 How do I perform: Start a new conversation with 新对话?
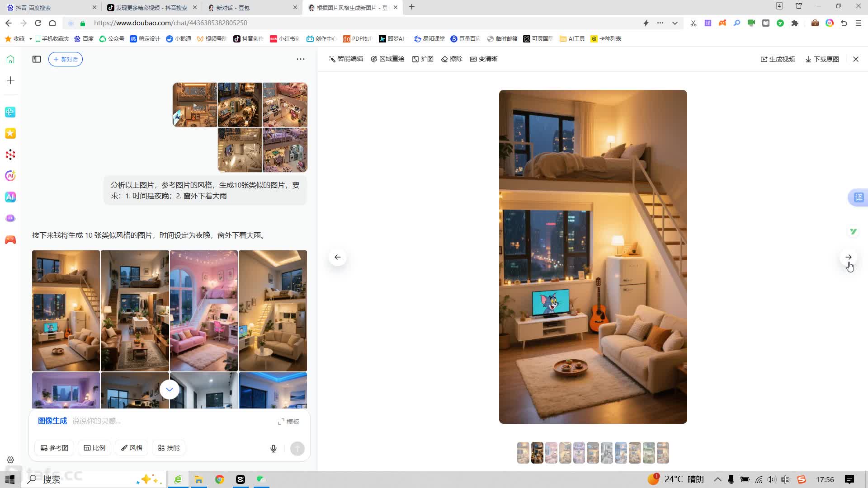(x=65, y=59)
